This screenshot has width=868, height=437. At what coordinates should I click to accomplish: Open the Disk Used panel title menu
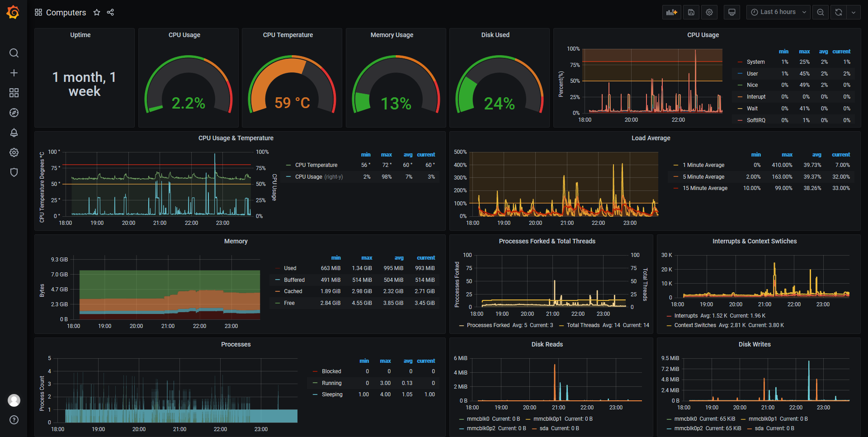(x=495, y=35)
